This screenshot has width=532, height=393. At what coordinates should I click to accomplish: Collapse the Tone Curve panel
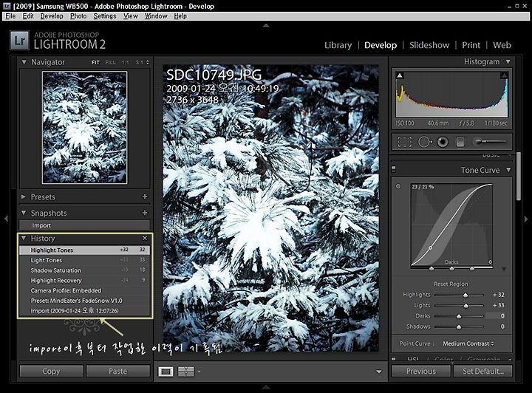(x=508, y=170)
